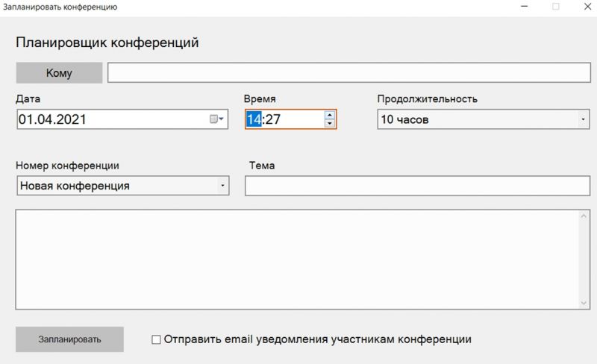Screen dimensions: 597x364
Task: Enable the Отправить email уведомления checkbox
Action: [156, 339]
